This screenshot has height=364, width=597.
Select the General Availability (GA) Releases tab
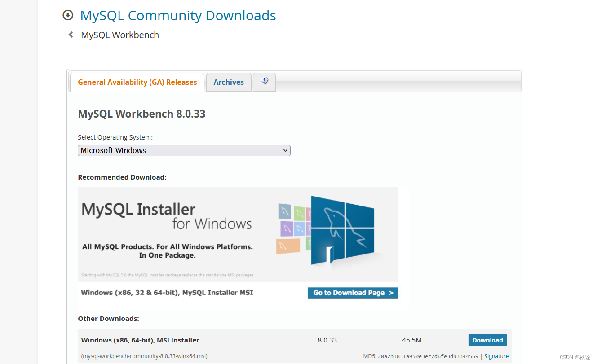click(x=137, y=82)
